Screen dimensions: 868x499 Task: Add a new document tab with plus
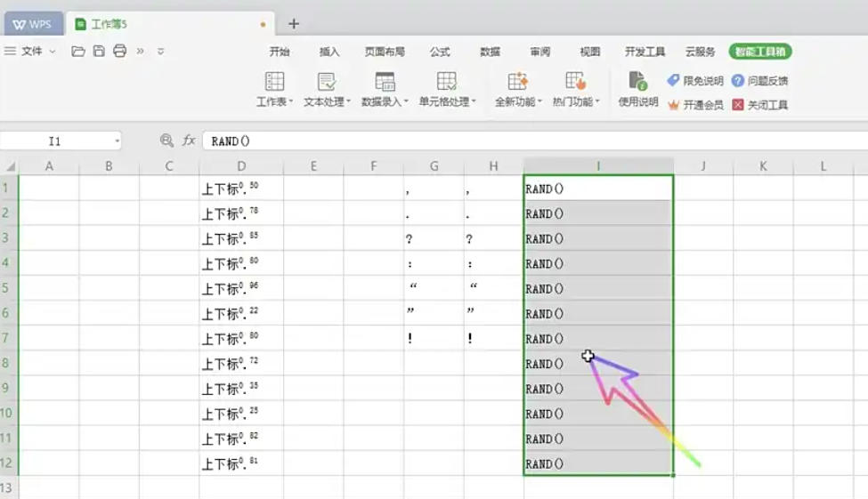[x=294, y=24]
